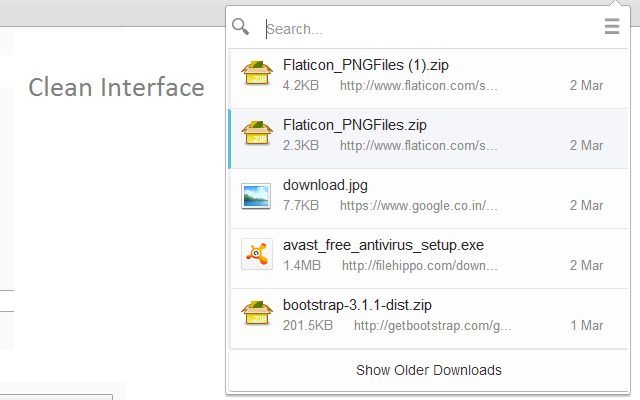Click the 1 Mar date label

point(586,325)
